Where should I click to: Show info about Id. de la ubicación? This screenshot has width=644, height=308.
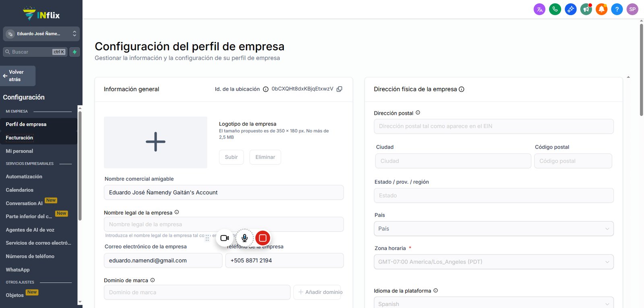pyautogui.click(x=266, y=89)
